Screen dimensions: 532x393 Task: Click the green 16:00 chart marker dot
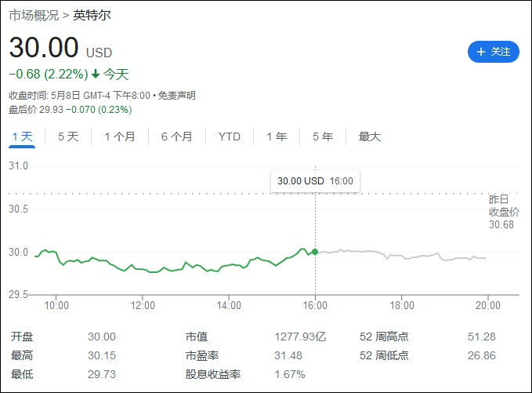(315, 252)
